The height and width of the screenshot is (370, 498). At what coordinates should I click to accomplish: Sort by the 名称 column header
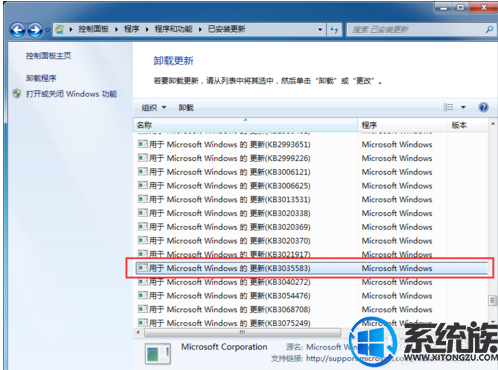pyautogui.click(x=245, y=125)
